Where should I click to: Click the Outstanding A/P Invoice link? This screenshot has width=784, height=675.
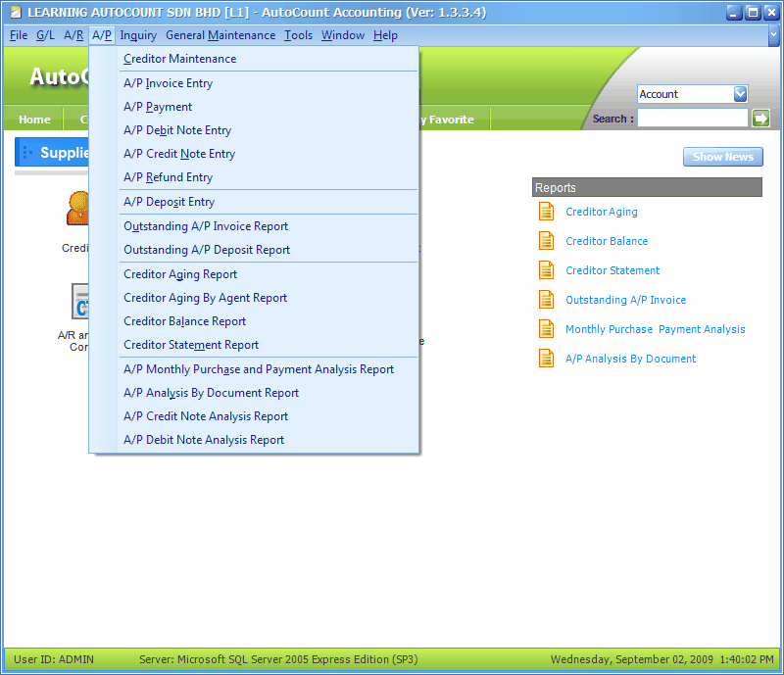(625, 300)
